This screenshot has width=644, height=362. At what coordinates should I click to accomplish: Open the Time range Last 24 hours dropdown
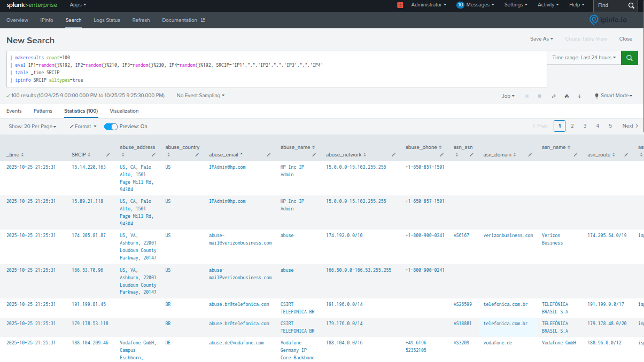[x=583, y=57]
